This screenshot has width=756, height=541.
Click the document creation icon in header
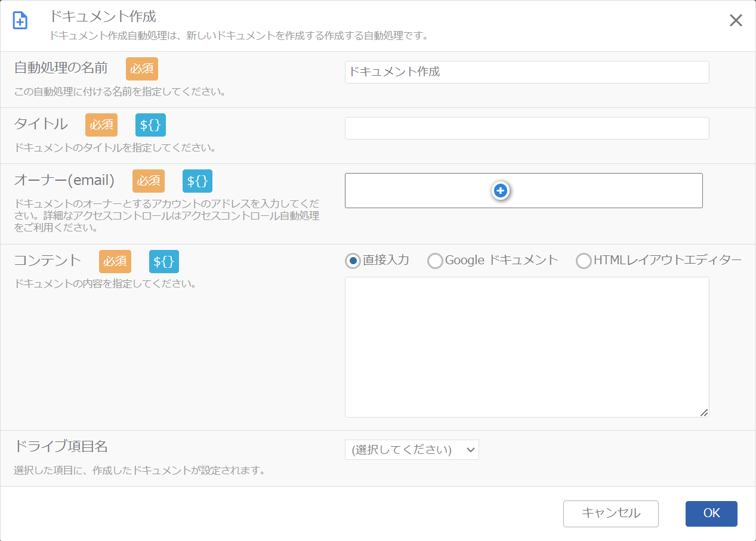click(x=20, y=20)
